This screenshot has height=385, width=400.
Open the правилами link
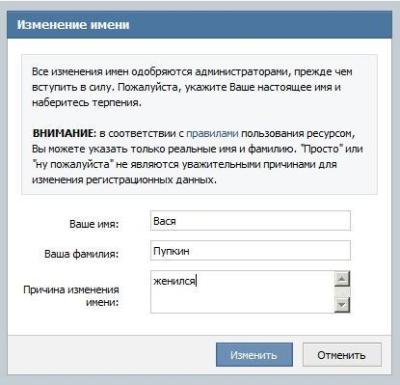212,134
